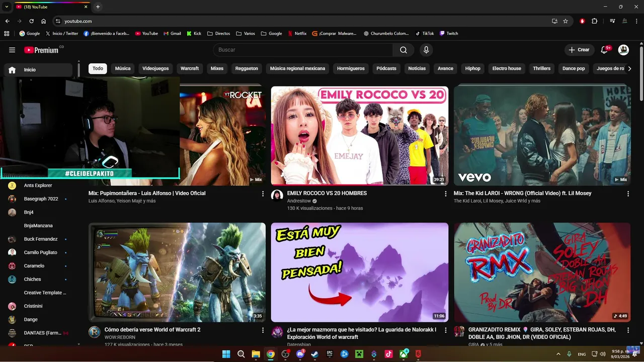Click the youtube.com address bar
The width and height of the screenshot is (644, 362).
[x=301, y=21]
